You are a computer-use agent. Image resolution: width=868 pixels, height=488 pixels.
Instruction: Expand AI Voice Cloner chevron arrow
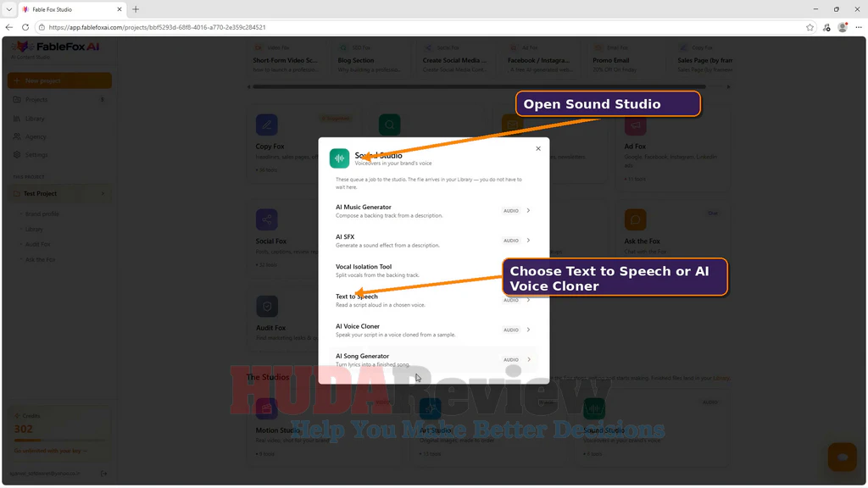[528, 330]
